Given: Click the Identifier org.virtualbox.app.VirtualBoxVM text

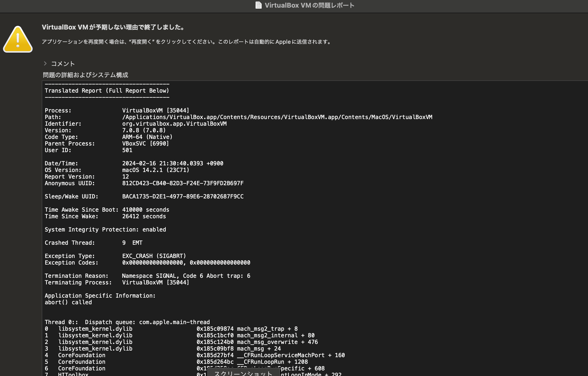Looking at the screenshot, I should click(x=174, y=124).
